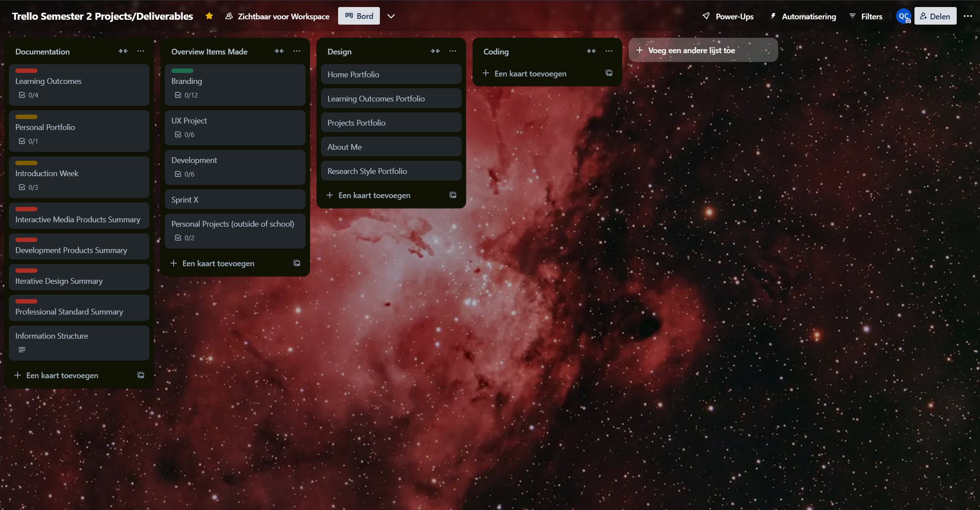This screenshot has height=510, width=980.
Task: Open the Filters panel
Action: (x=866, y=16)
